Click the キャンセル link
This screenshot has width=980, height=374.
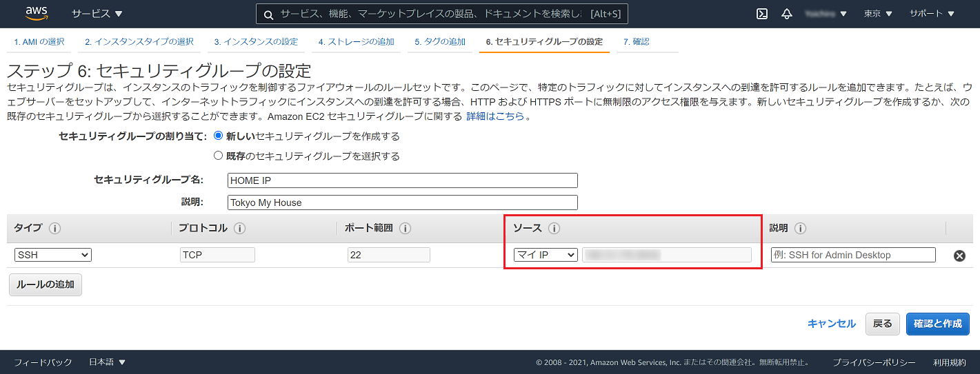(832, 324)
